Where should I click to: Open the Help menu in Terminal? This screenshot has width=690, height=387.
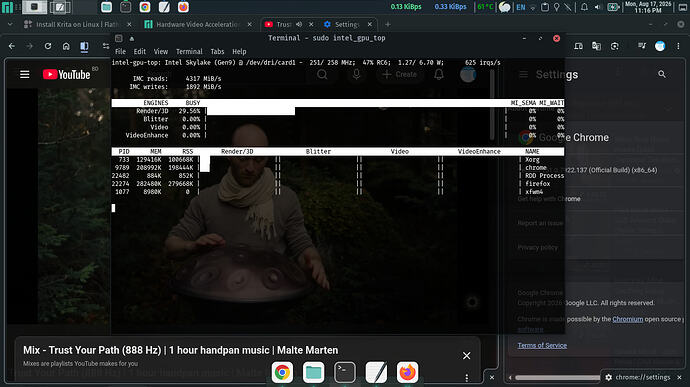239,52
